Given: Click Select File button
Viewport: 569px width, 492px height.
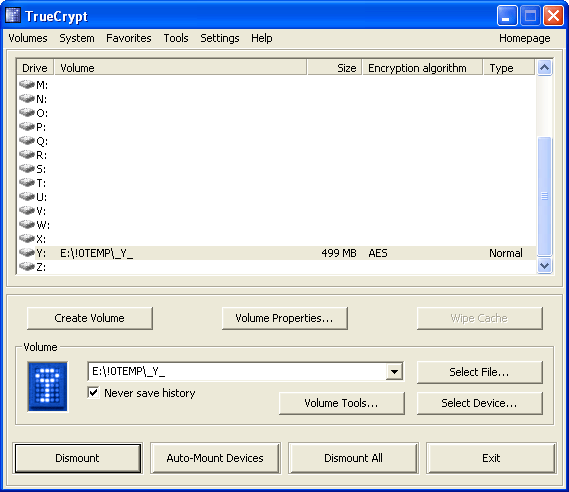Looking at the screenshot, I should (x=479, y=372).
